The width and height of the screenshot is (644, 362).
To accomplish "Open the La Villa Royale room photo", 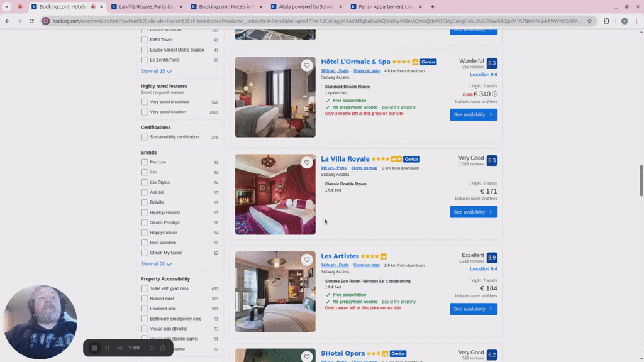I will pos(275,195).
